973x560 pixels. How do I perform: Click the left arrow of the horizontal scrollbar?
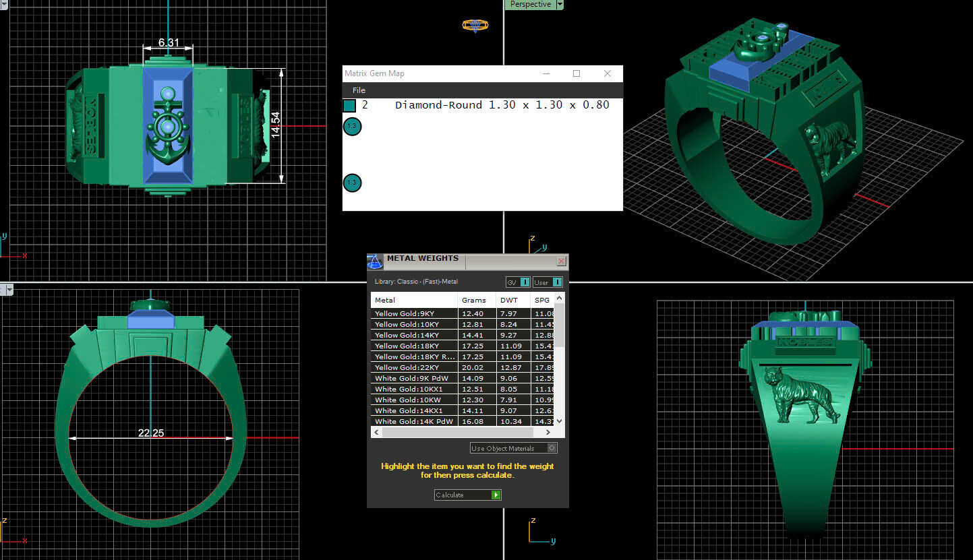pyautogui.click(x=377, y=433)
